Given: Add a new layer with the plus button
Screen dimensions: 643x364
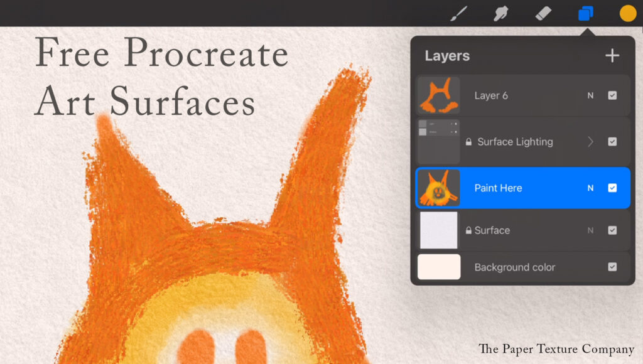Looking at the screenshot, I should pos(612,55).
